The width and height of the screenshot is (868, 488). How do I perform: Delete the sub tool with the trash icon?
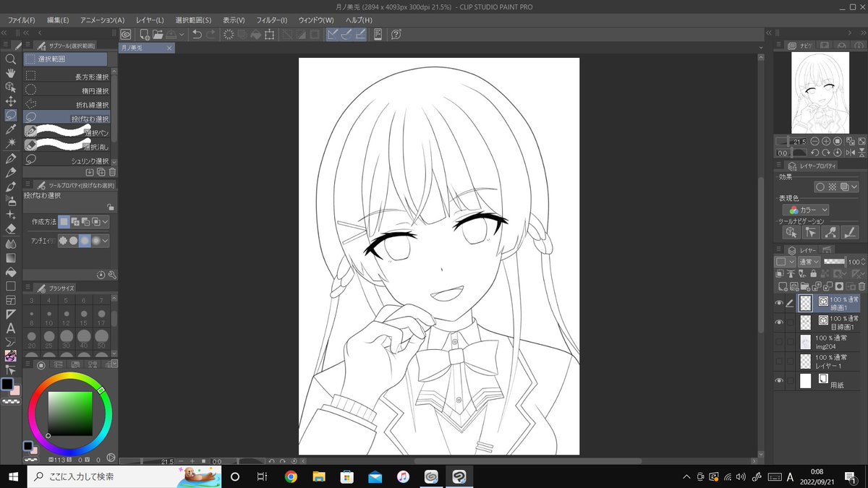[x=112, y=172]
